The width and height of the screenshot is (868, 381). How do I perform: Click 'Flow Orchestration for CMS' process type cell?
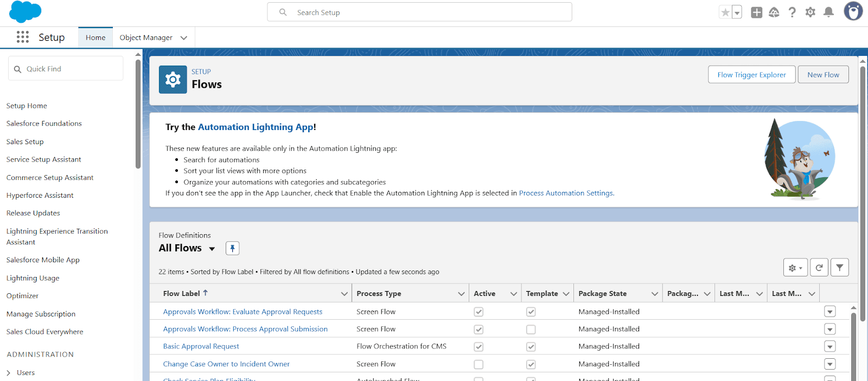(x=401, y=346)
